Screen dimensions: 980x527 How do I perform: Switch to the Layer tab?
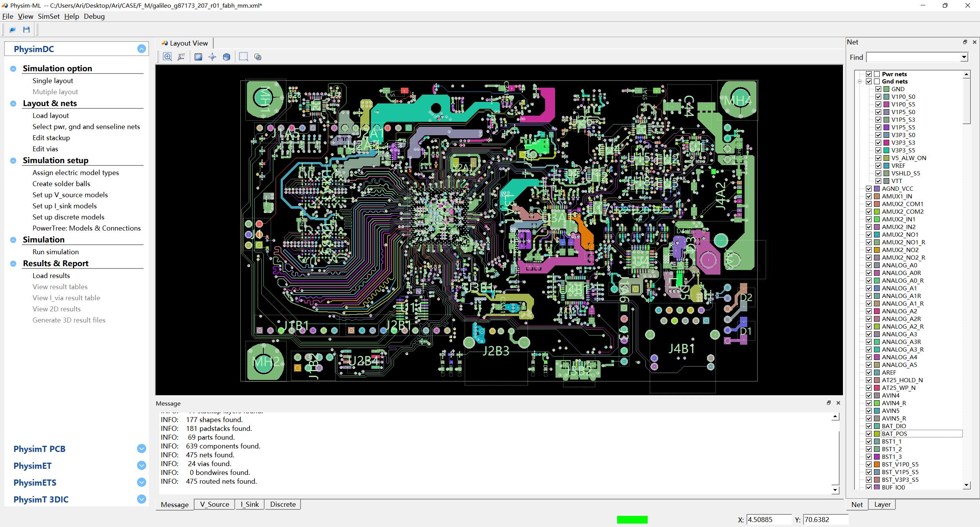[882, 505]
